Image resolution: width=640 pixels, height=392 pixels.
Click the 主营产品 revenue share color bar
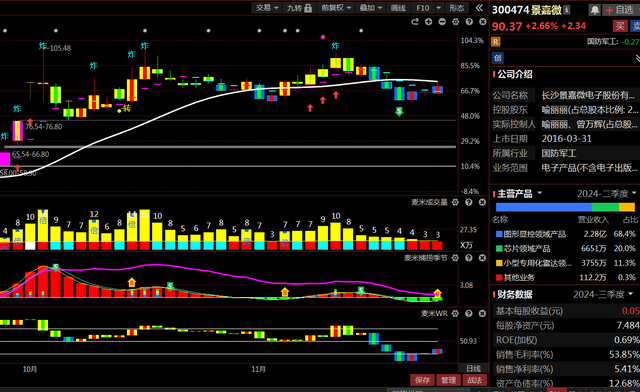pyautogui.click(x=565, y=207)
